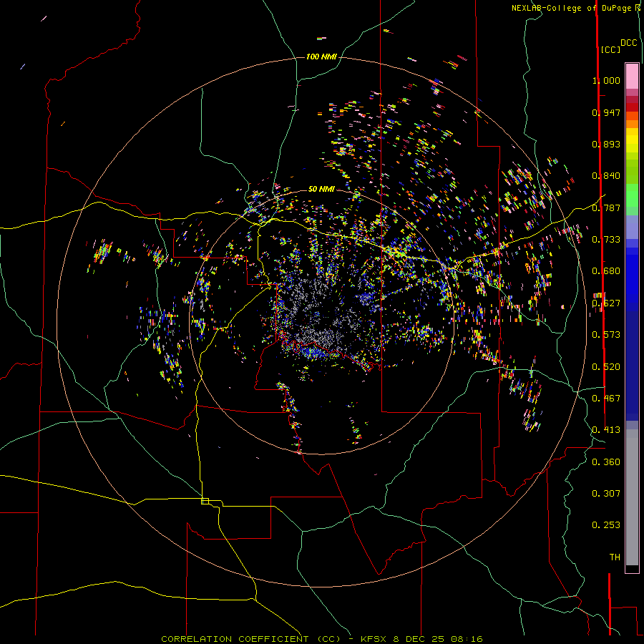Pick the red band on the color bar

pos(632,107)
